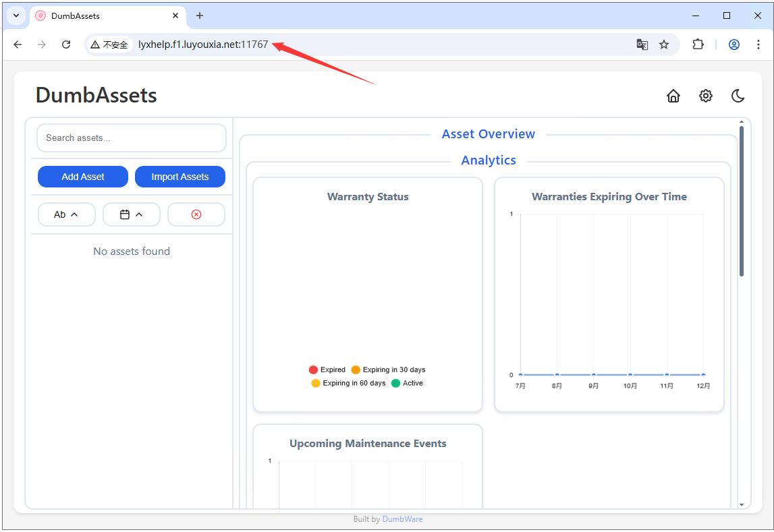Click the Add Asset button
This screenshot has width=774, height=532.
pos(83,177)
